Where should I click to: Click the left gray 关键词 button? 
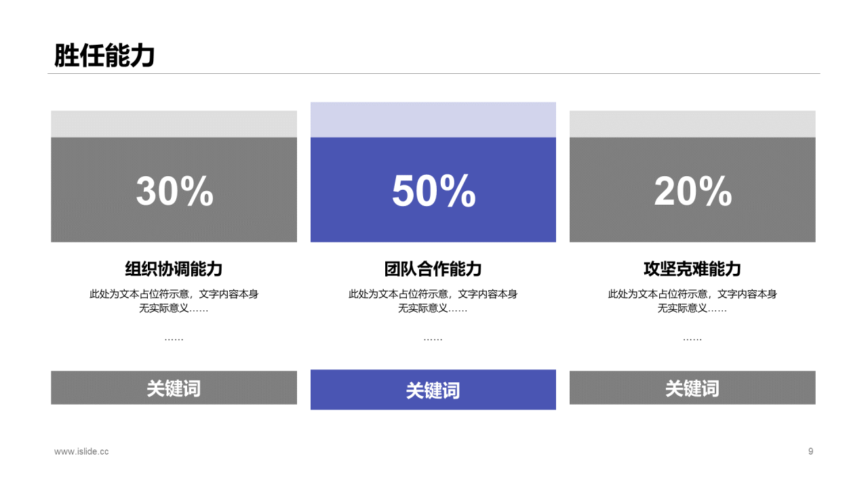[x=174, y=388]
